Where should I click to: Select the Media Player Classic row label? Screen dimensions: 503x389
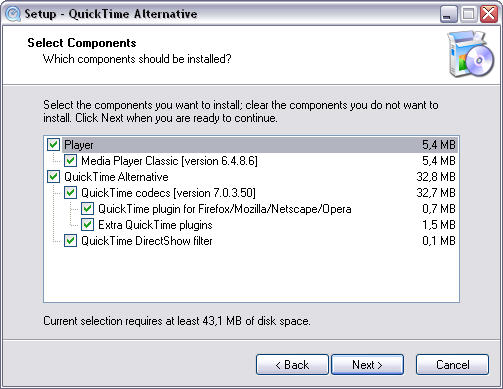[x=169, y=161]
